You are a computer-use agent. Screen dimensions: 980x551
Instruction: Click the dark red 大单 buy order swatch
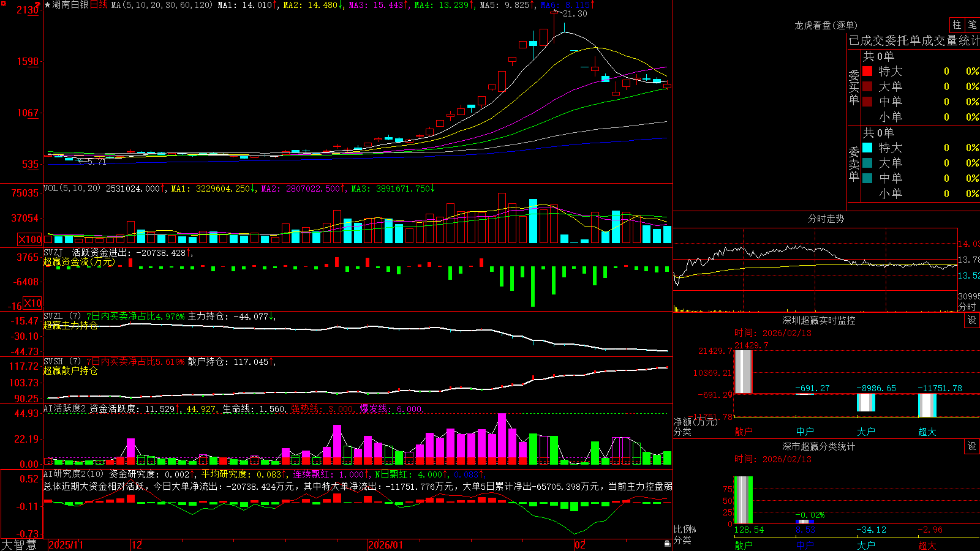coord(867,86)
